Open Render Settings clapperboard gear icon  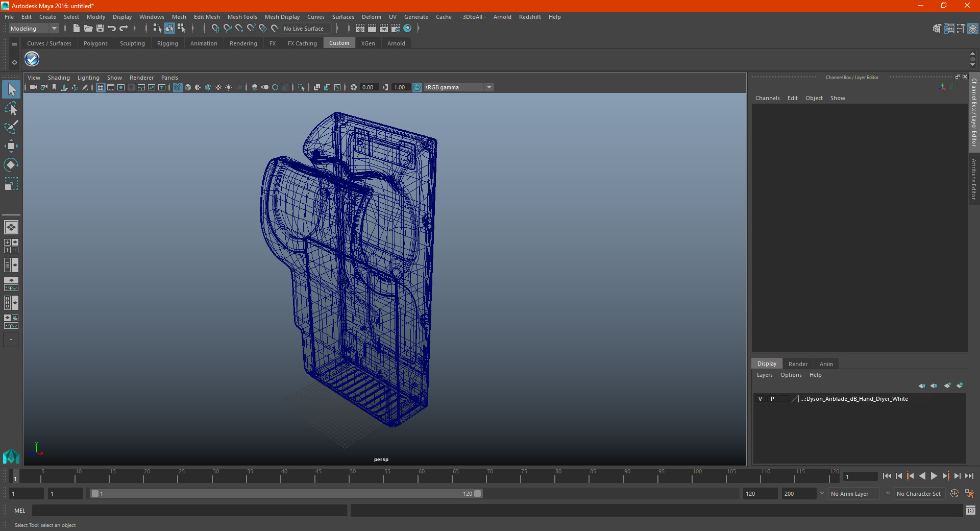coord(396,29)
